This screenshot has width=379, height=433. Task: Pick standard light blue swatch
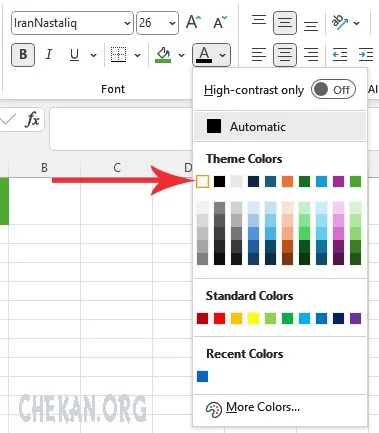pyautogui.click(x=304, y=318)
